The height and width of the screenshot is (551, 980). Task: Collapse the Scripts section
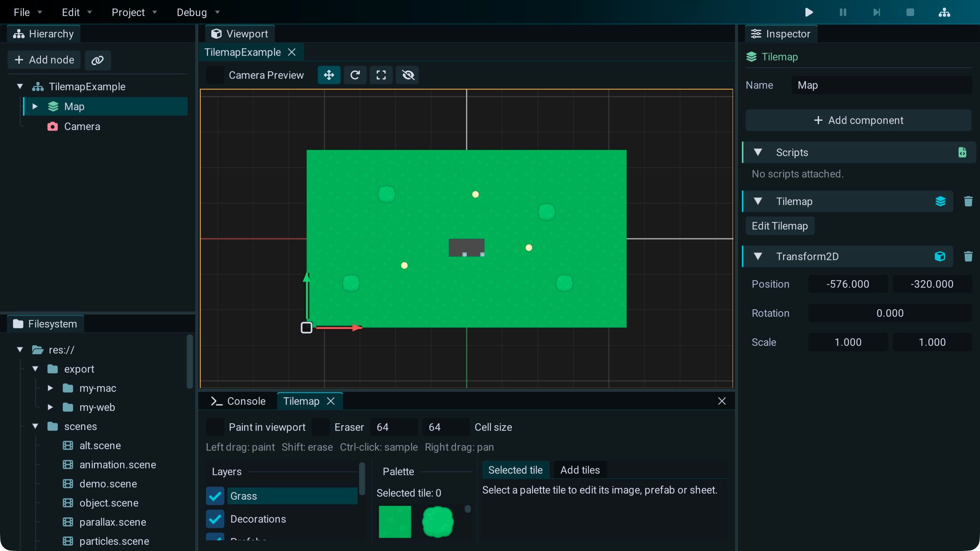[758, 152]
